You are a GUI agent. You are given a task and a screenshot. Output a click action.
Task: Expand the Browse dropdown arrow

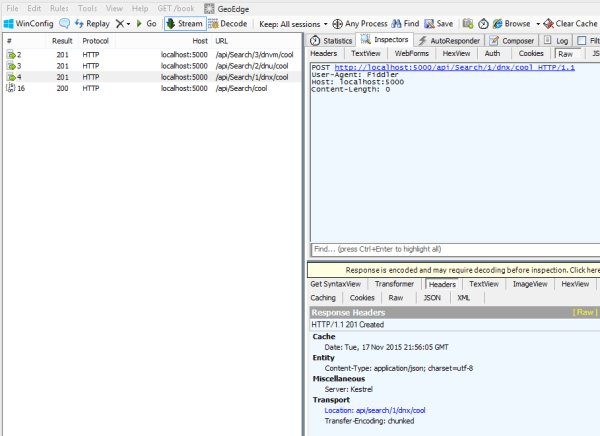tap(538, 24)
